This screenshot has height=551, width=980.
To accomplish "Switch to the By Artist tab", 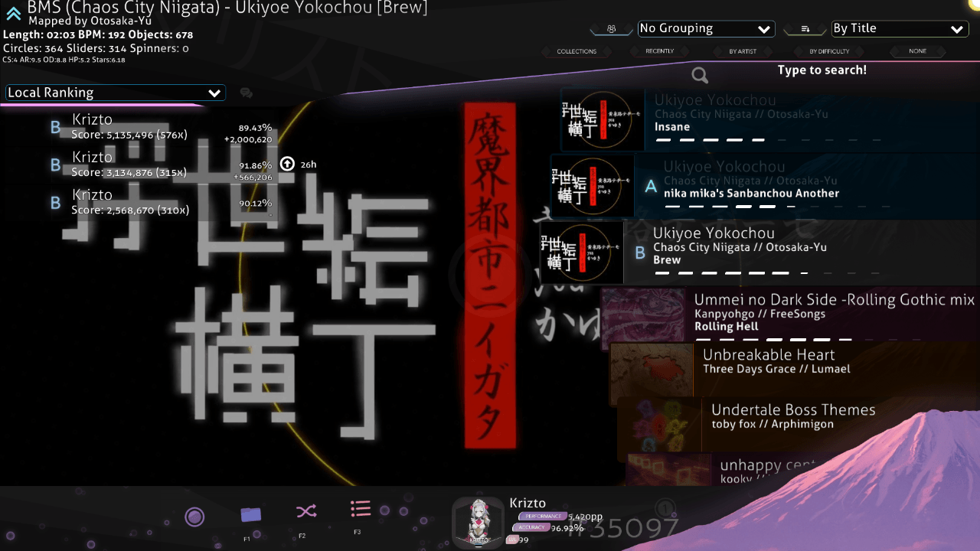I will click(743, 51).
